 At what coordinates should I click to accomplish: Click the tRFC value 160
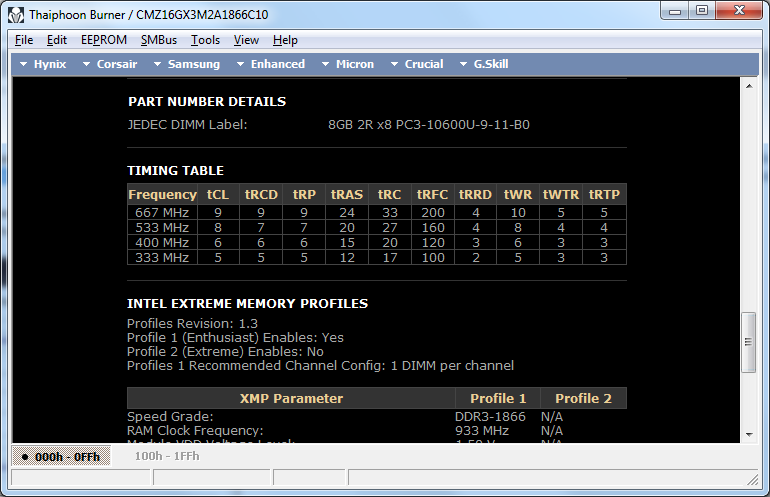point(433,227)
